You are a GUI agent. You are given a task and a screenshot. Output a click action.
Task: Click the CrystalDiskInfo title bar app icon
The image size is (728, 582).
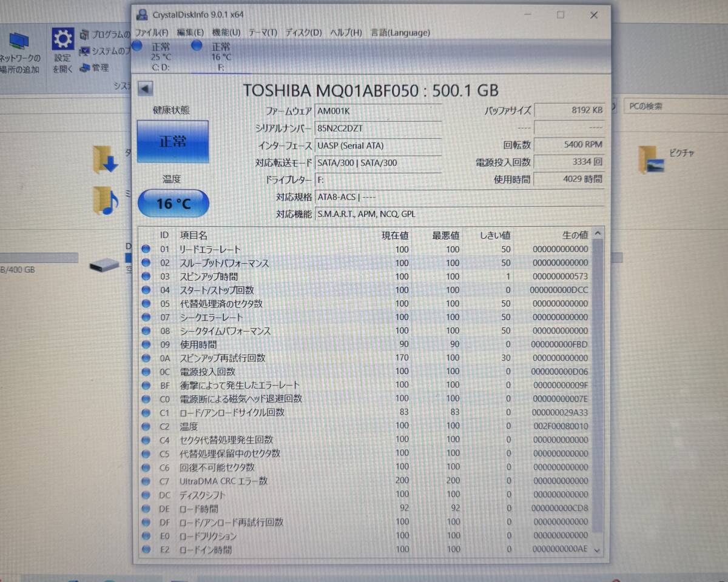pyautogui.click(x=141, y=14)
